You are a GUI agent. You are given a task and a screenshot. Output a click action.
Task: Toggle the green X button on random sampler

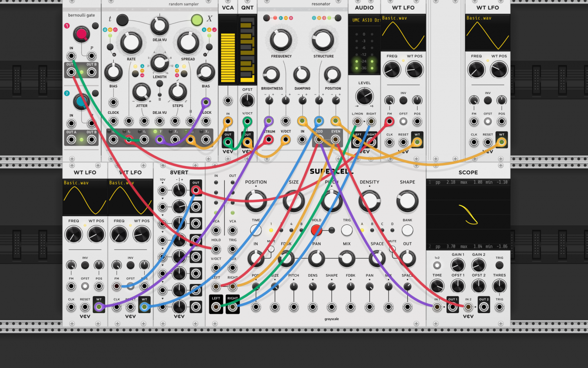pos(197,20)
